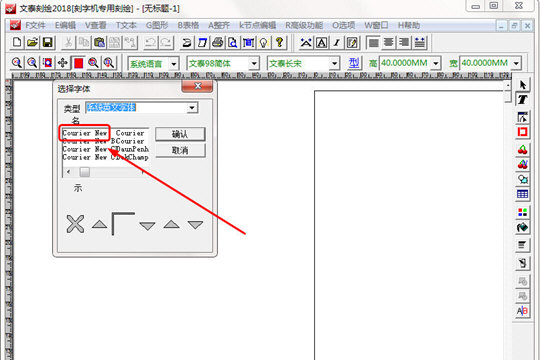Image resolution: width=540 pixels, height=360 pixels.
Task: Open the R高级功能 menu
Action: point(304,25)
